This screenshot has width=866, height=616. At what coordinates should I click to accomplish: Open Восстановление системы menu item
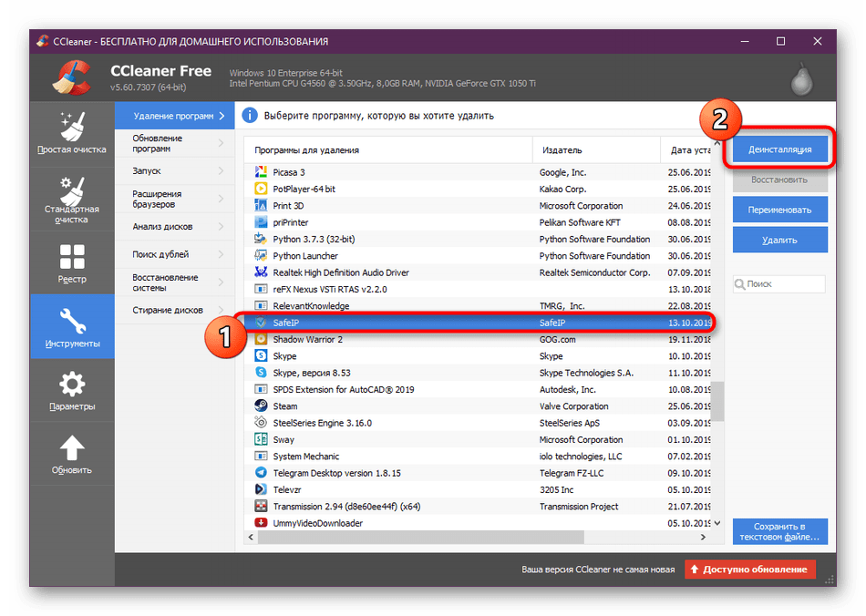(174, 282)
